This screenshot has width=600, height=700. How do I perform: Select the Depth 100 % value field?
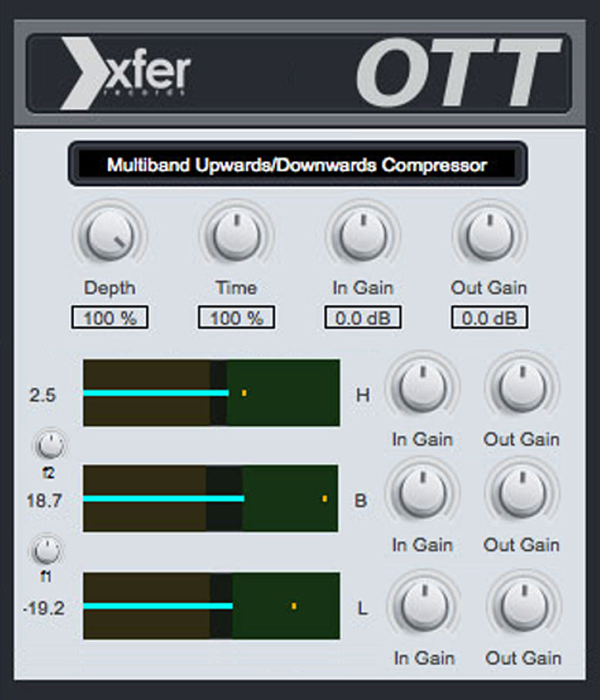(110, 318)
